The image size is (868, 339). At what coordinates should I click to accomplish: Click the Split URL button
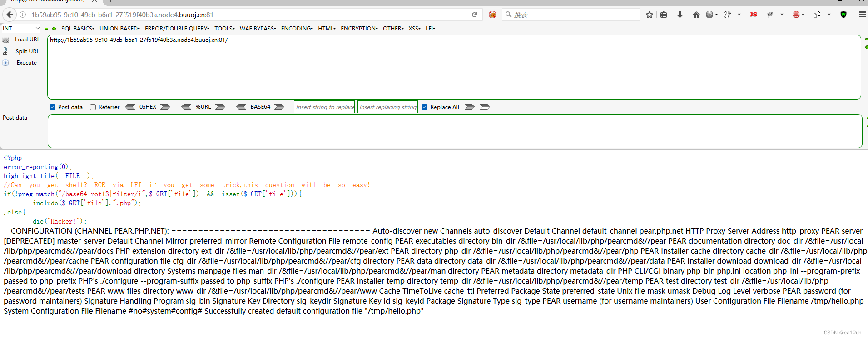(27, 51)
